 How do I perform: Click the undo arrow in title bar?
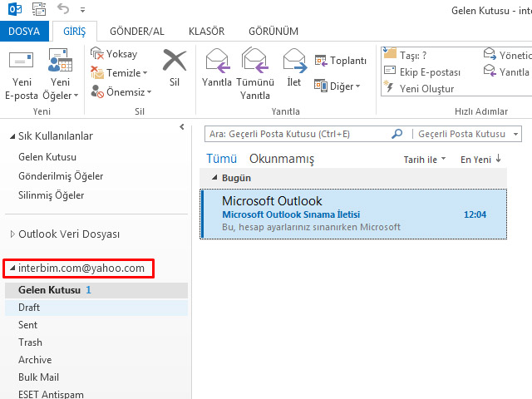click(x=64, y=10)
